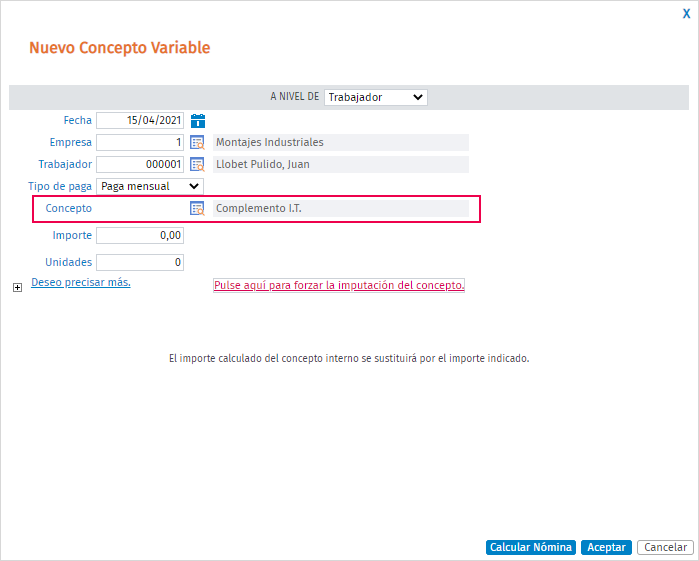
Task: Open the Tipo de paga dropdown
Action: pos(149,186)
